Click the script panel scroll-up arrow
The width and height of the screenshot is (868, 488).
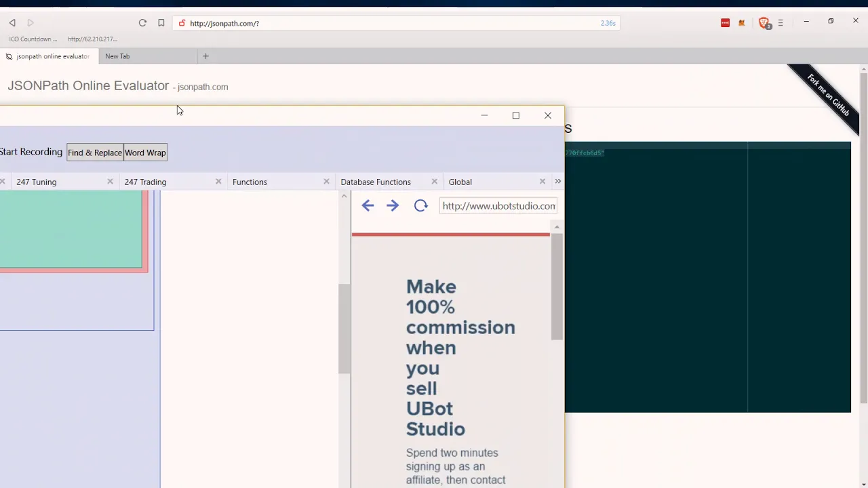[x=344, y=197]
